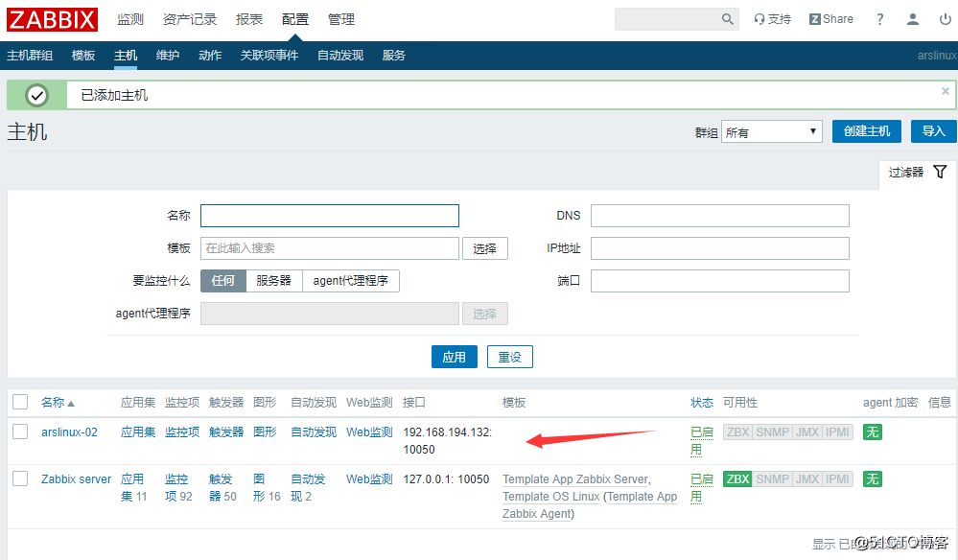The height and width of the screenshot is (560, 958).
Task: Click the ZABBIX logo
Action: (52, 19)
